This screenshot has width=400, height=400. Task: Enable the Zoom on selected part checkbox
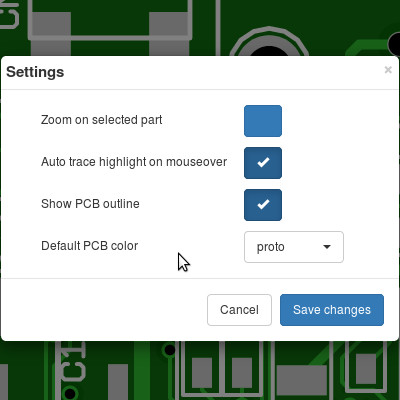tap(263, 121)
